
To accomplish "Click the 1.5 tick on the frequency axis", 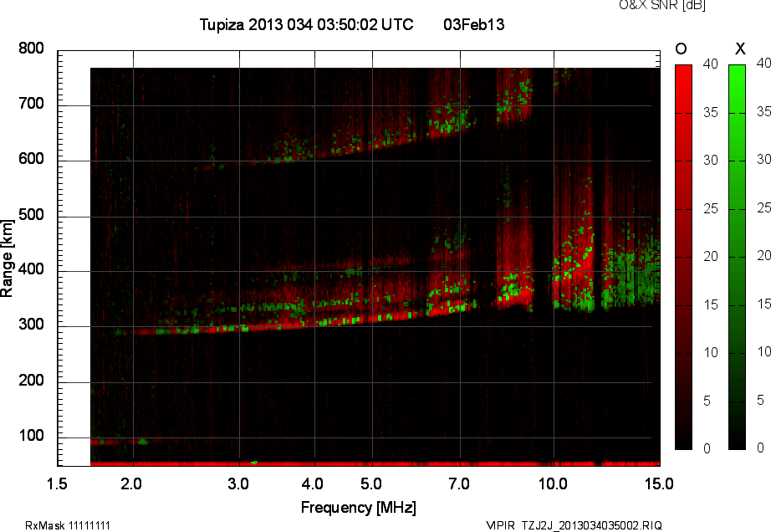I will [x=57, y=483].
